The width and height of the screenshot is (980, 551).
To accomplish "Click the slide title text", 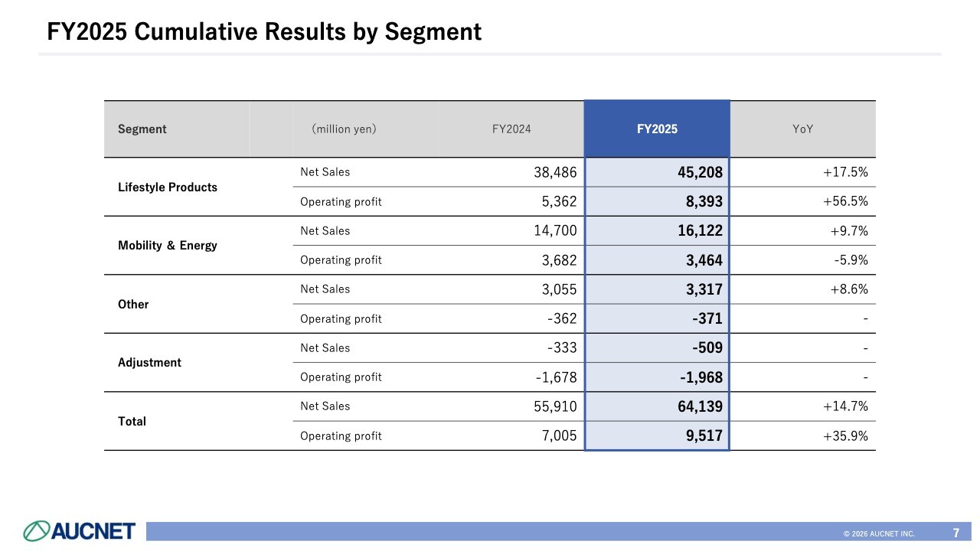I will (x=264, y=31).
